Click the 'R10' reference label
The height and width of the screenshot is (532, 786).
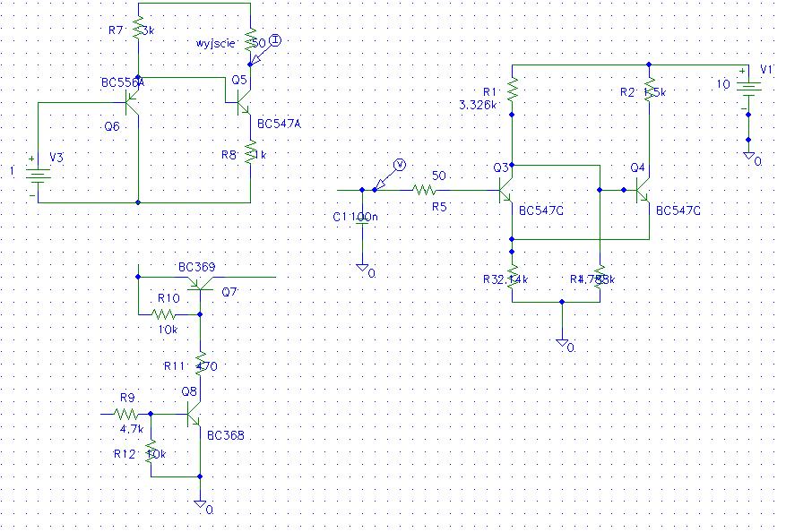[168, 298]
